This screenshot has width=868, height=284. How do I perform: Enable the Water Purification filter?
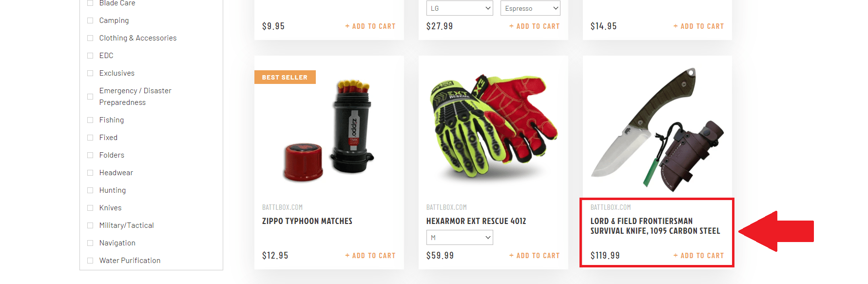pyautogui.click(x=90, y=261)
